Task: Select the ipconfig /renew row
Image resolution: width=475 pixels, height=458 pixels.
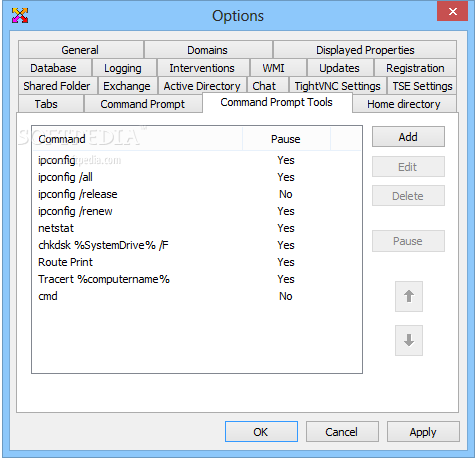Action: pyautogui.click(x=197, y=211)
